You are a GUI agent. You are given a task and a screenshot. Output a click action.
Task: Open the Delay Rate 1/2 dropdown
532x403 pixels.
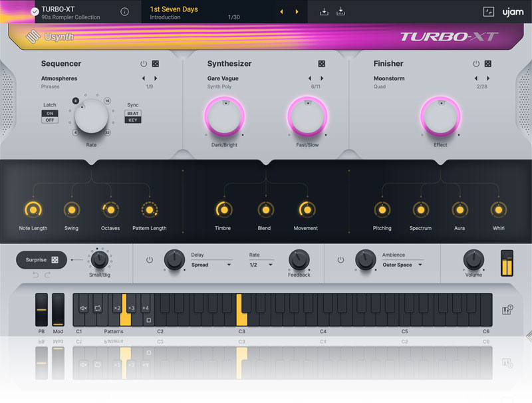[261, 265]
